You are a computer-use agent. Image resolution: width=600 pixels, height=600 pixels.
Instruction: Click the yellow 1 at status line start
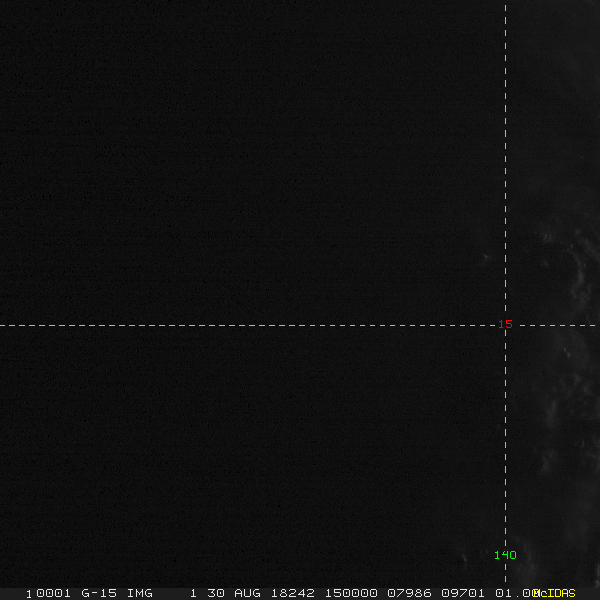(29, 594)
